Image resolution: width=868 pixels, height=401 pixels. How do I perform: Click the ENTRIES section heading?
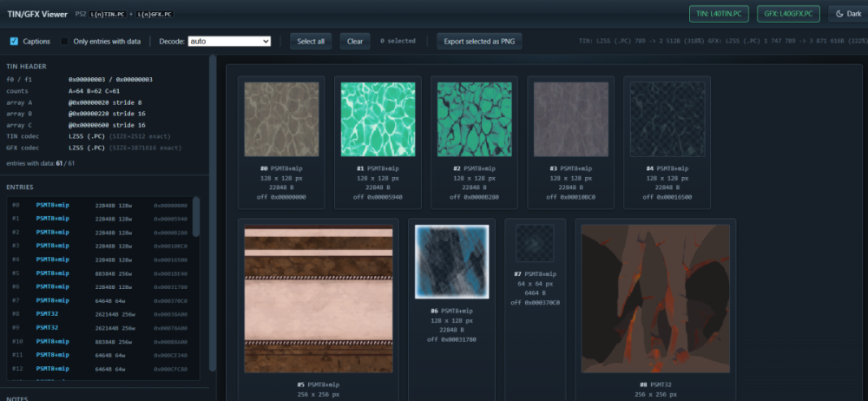point(19,187)
